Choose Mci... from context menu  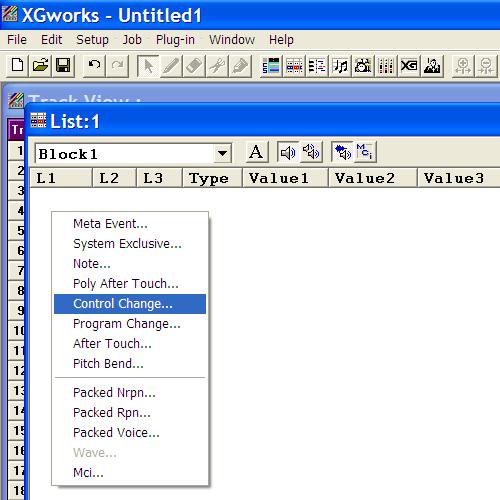130,473
